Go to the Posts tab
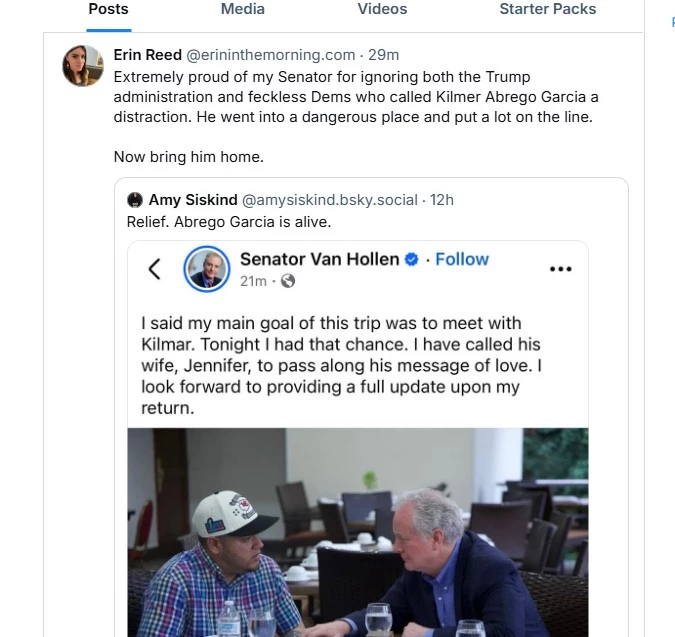Image resolution: width=675 pixels, height=637 pixels. click(108, 9)
